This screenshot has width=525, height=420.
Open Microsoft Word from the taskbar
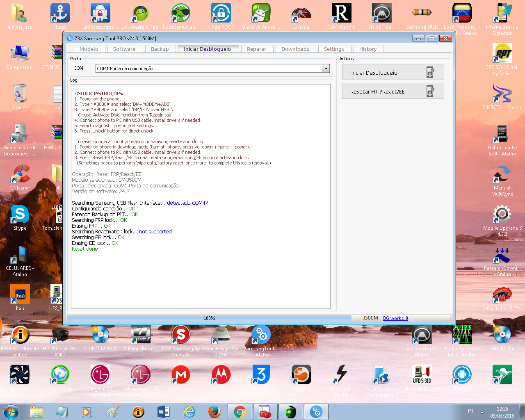(x=164, y=412)
